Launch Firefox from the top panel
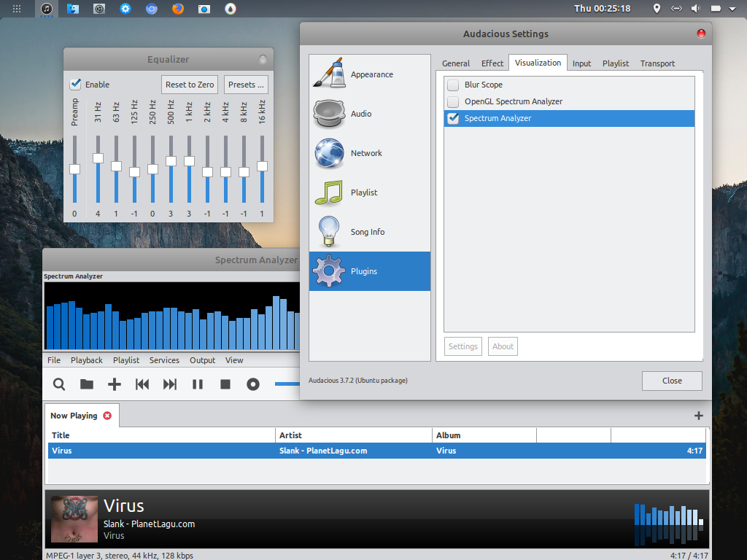 pyautogui.click(x=178, y=9)
